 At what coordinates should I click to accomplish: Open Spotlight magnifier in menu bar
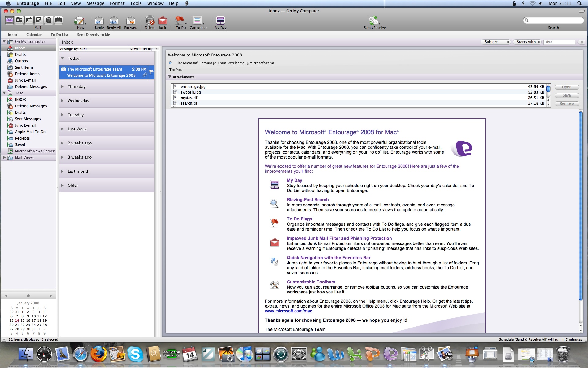click(x=579, y=3)
